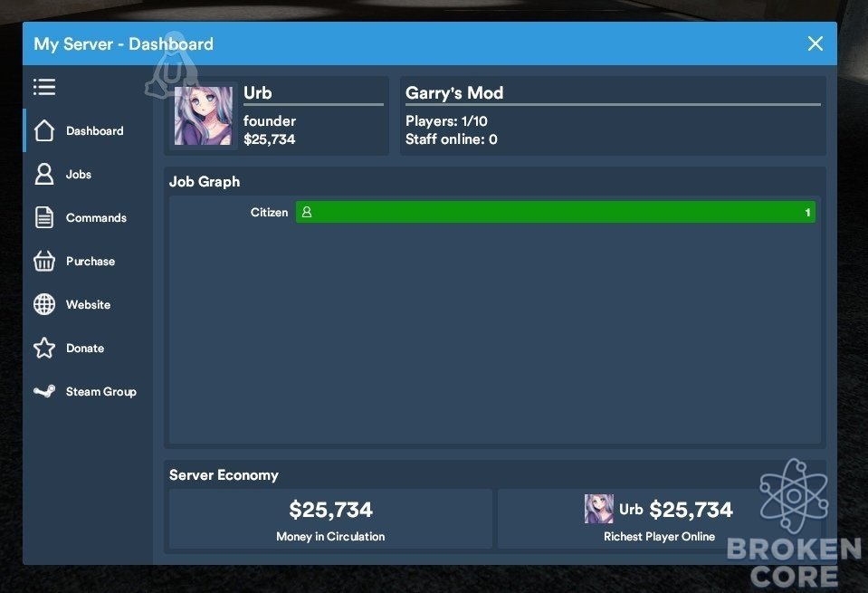Image resolution: width=868 pixels, height=593 pixels.
Task: Click the 'founder' rank text
Action: 270,120
